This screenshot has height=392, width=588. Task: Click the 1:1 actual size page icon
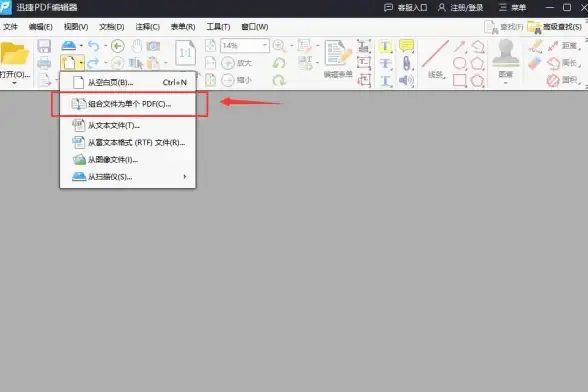185,53
